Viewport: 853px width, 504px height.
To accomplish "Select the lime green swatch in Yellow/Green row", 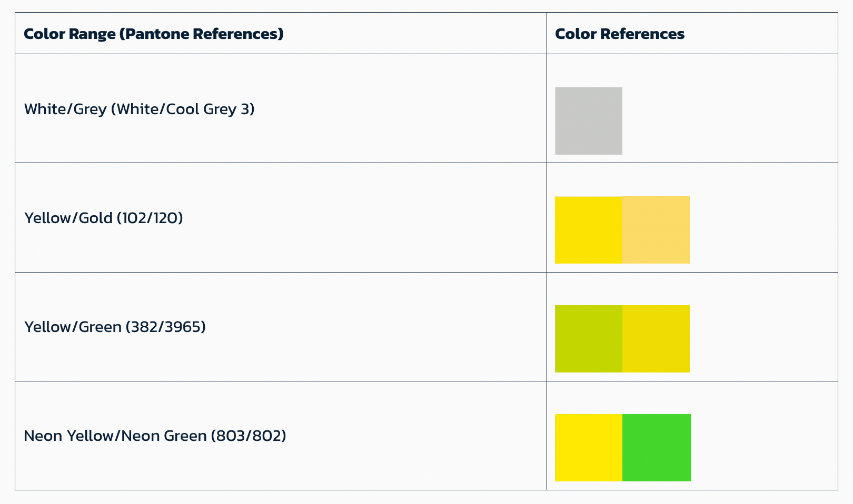I will click(588, 339).
